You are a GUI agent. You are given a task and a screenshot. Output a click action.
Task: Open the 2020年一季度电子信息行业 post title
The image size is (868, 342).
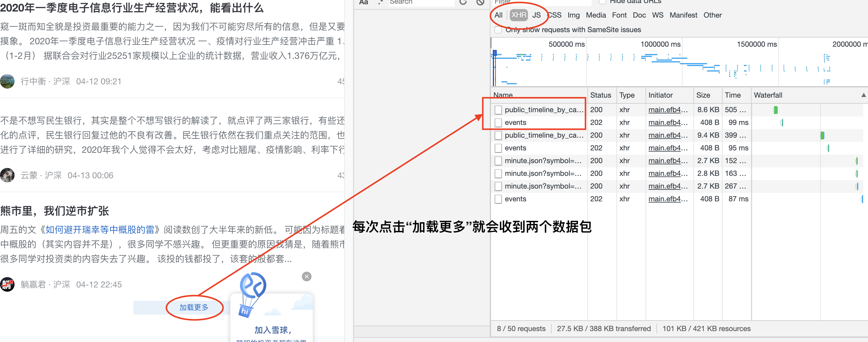(x=132, y=7)
